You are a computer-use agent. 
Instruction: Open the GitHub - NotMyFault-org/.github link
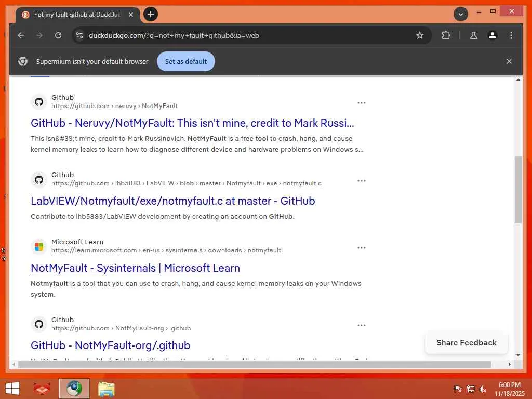point(110,345)
